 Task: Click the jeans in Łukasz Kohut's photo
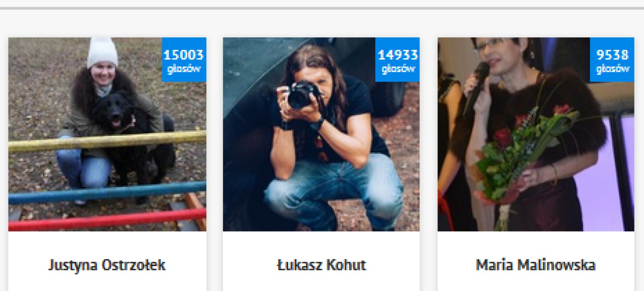[x=333, y=191]
